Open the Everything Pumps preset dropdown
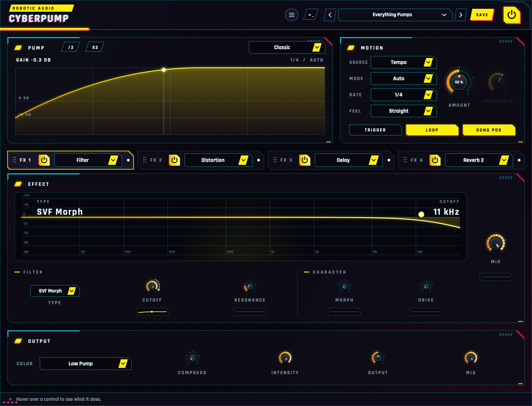The image size is (532, 406). pos(395,15)
